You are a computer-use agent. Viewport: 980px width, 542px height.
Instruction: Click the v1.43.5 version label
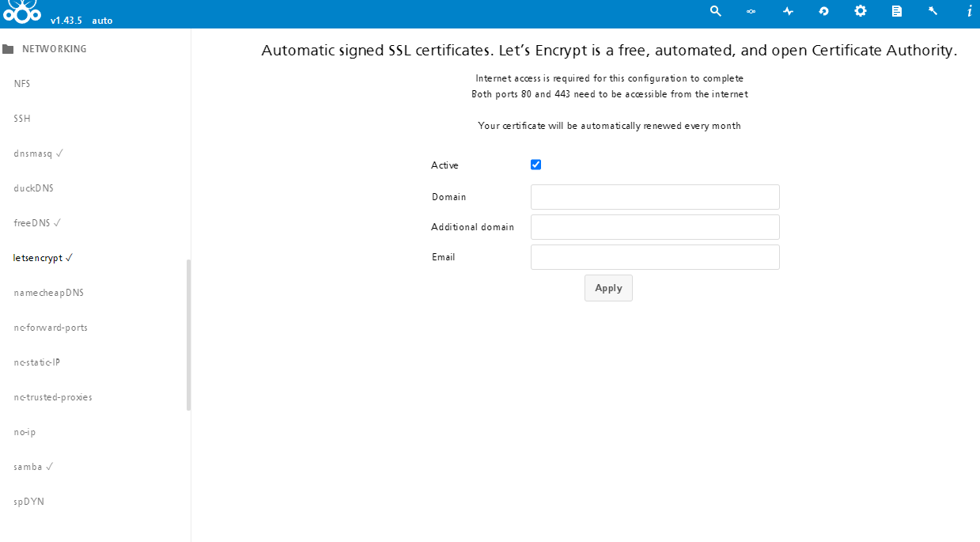pyautogui.click(x=66, y=21)
